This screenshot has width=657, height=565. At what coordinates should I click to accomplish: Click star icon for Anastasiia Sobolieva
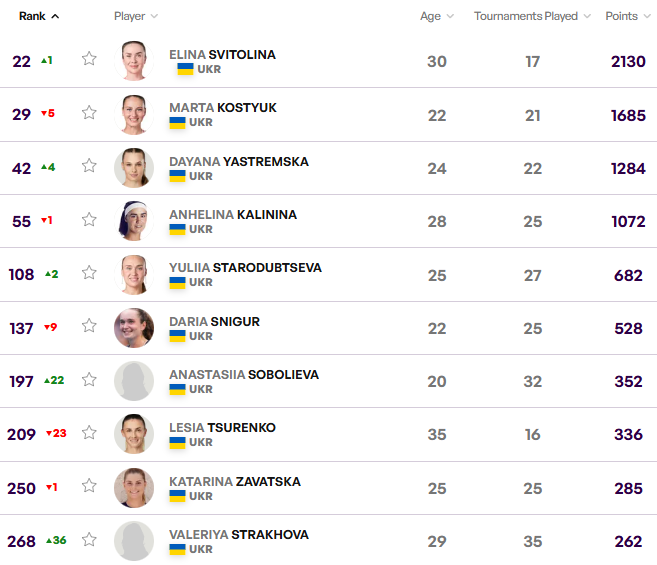(x=89, y=380)
